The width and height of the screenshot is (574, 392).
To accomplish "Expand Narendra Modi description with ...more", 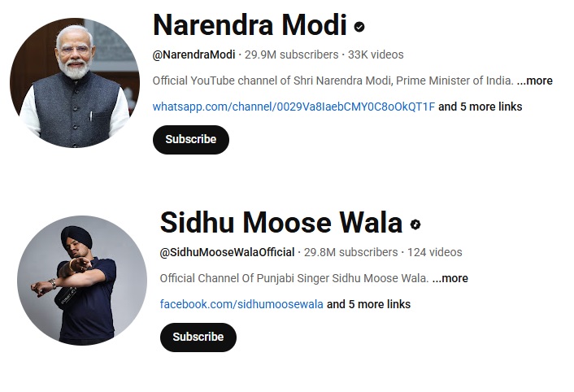I will 534,81.
